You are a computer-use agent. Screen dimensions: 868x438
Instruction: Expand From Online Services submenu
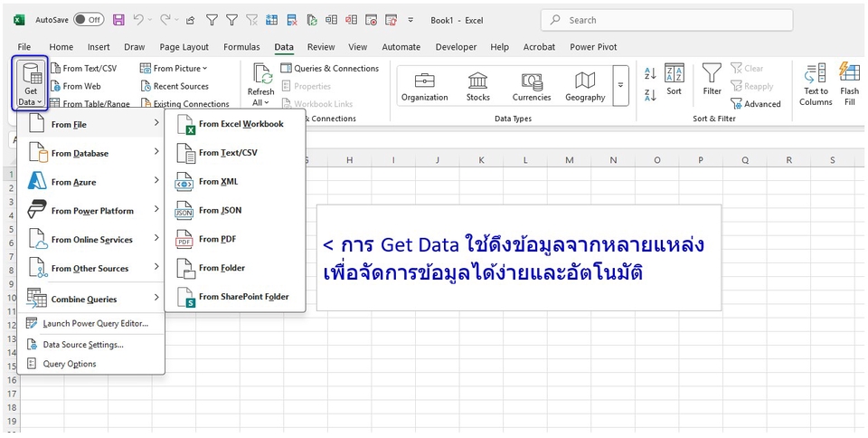point(91,240)
